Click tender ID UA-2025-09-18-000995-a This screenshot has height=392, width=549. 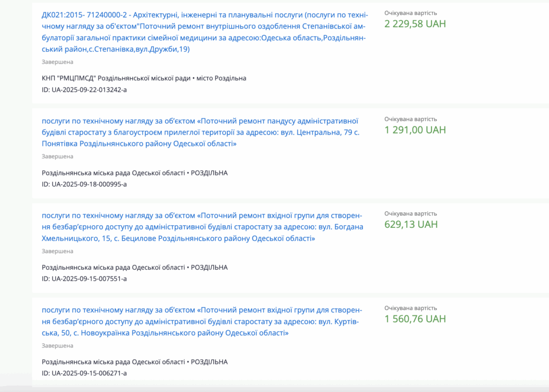tap(84, 184)
